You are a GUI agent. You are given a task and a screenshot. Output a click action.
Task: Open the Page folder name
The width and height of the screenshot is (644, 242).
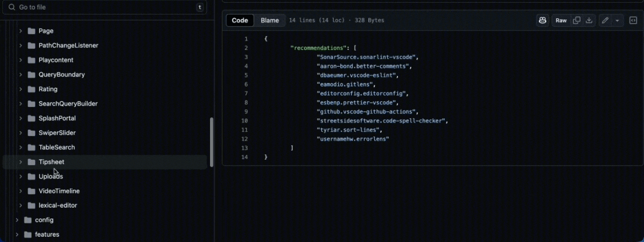46,31
